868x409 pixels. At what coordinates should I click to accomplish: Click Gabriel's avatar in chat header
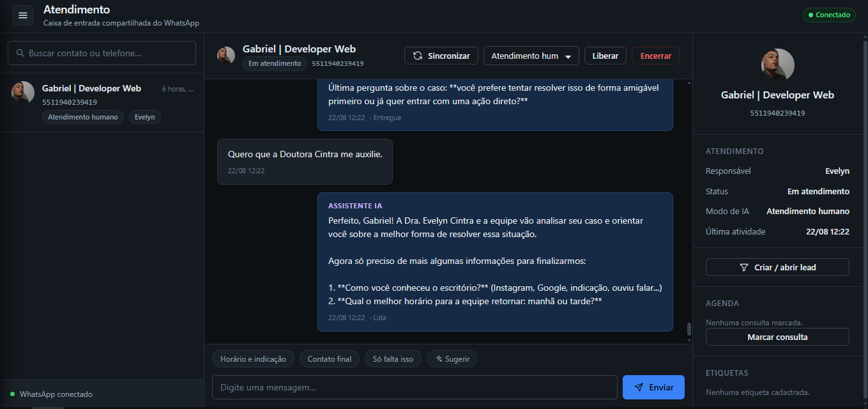(x=226, y=56)
